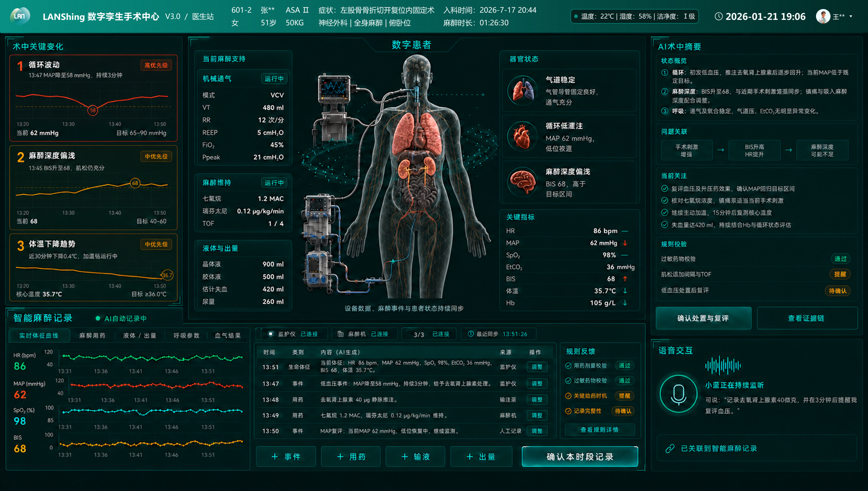Click the LAN logo icon in header
Screen dimensions: 868x491
(x=20, y=16)
